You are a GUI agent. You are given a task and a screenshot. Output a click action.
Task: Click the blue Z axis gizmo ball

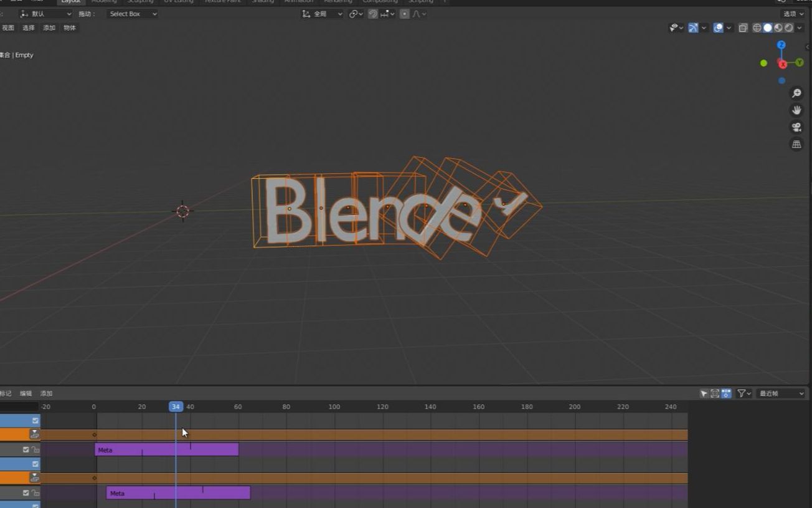pos(781,45)
